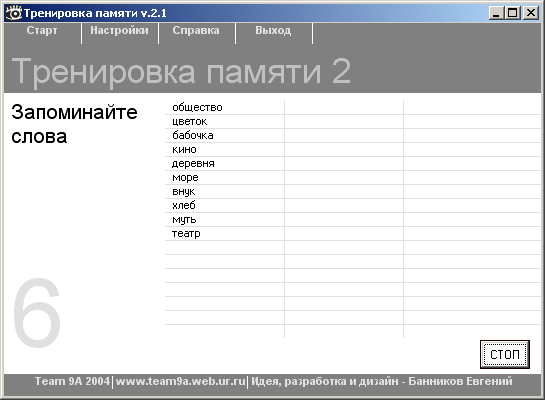Select the word театр in list
This screenshot has width=545, height=400.
[x=186, y=234]
